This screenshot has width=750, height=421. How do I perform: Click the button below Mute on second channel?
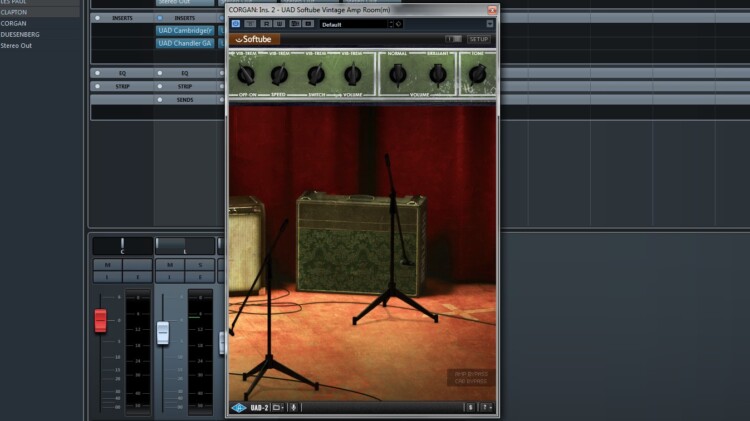[x=170, y=277]
